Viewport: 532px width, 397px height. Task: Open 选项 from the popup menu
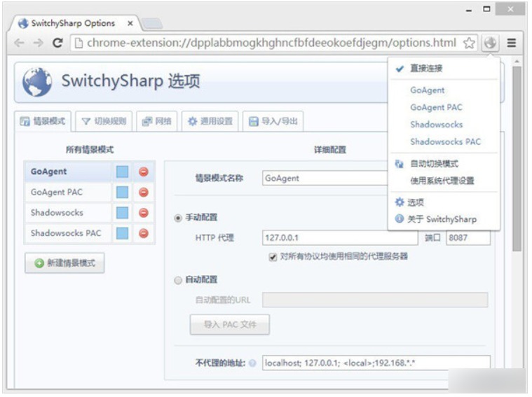pyautogui.click(x=444, y=203)
